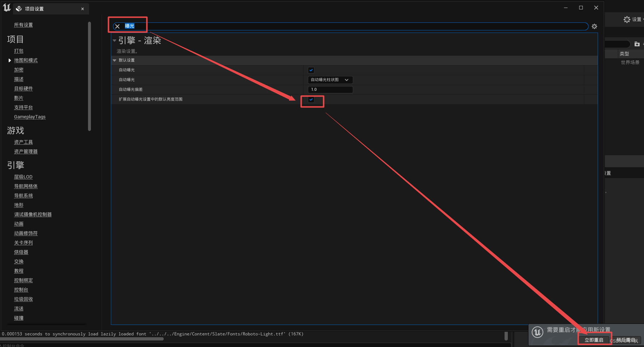644x347 pixels.
Task: Open the 动画 settings
Action: click(18, 224)
